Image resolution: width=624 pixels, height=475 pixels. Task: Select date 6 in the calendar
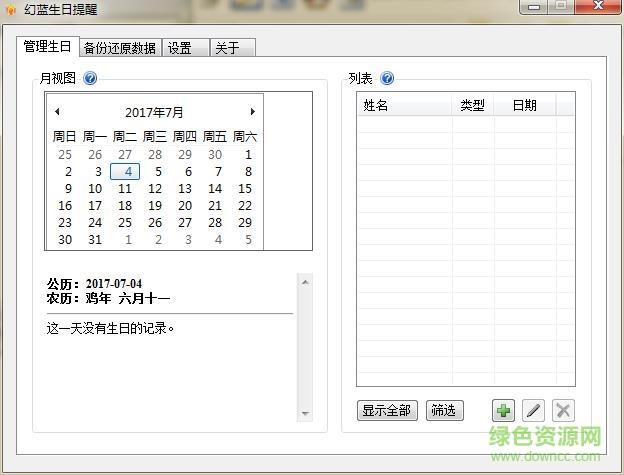(x=188, y=171)
